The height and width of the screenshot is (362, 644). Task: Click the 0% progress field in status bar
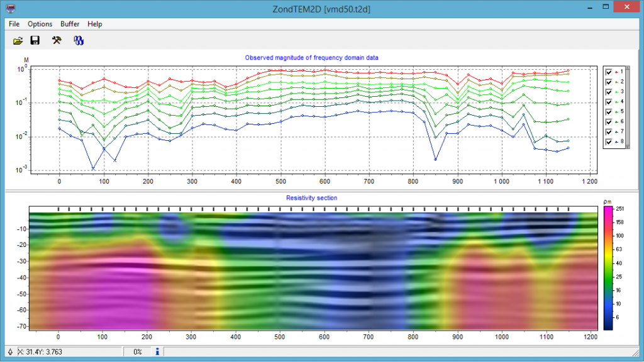click(138, 352)
